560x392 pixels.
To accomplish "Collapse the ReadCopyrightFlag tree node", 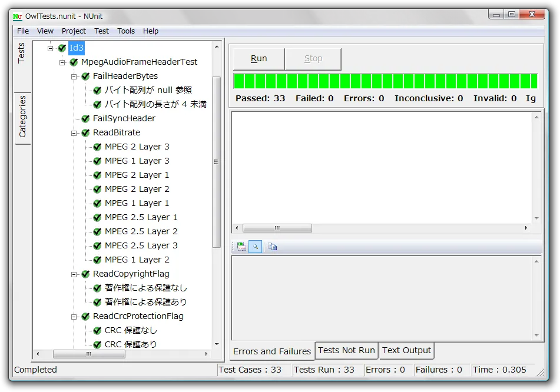I will pos(74,274).
